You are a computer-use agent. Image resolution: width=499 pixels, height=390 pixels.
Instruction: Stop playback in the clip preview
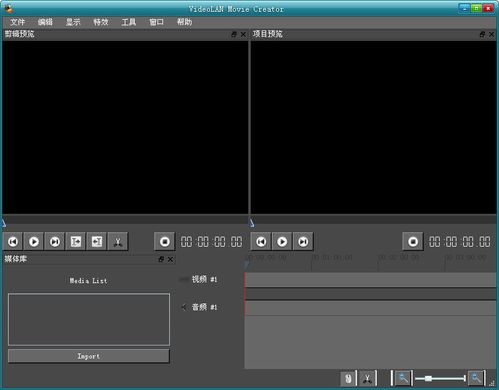tap(165, 241)
